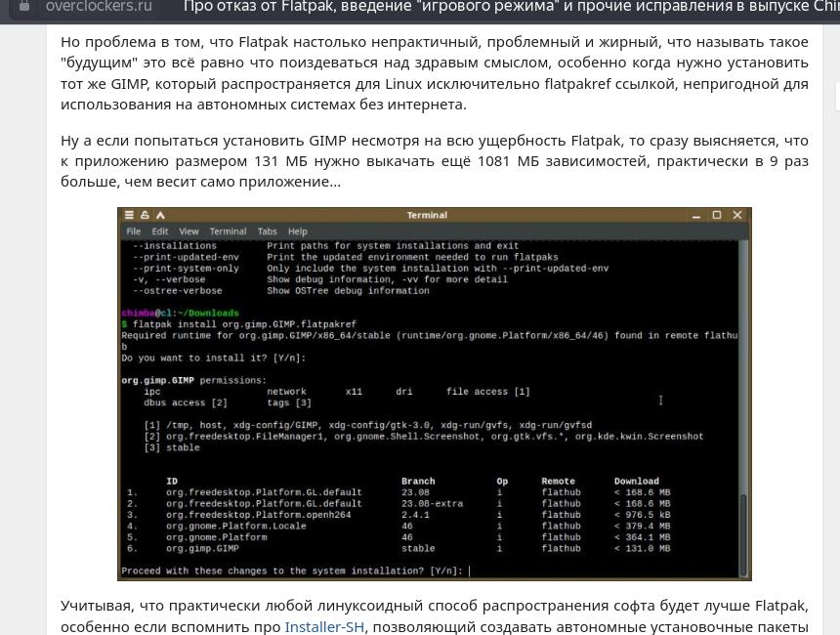
Task: Click '[3] stable' footnote line
Action: click(x=172, y=447)
